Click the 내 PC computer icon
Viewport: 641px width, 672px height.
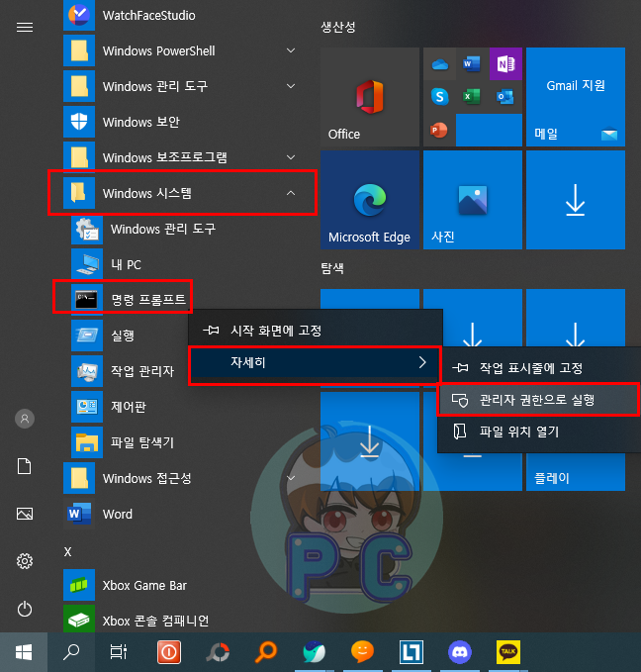click(x=87, y=264)
